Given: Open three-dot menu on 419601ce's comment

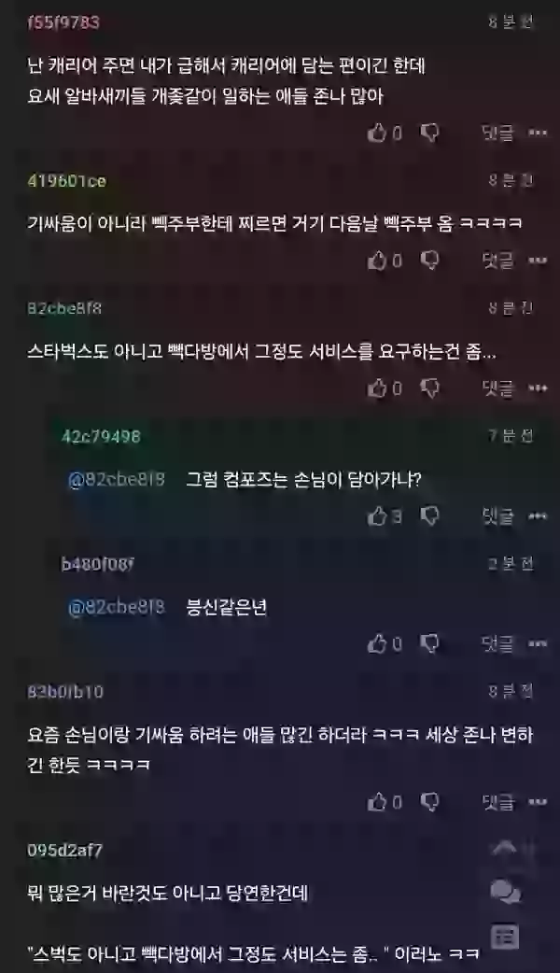Looking at the screenshot, I should click(x=538, y=260).
